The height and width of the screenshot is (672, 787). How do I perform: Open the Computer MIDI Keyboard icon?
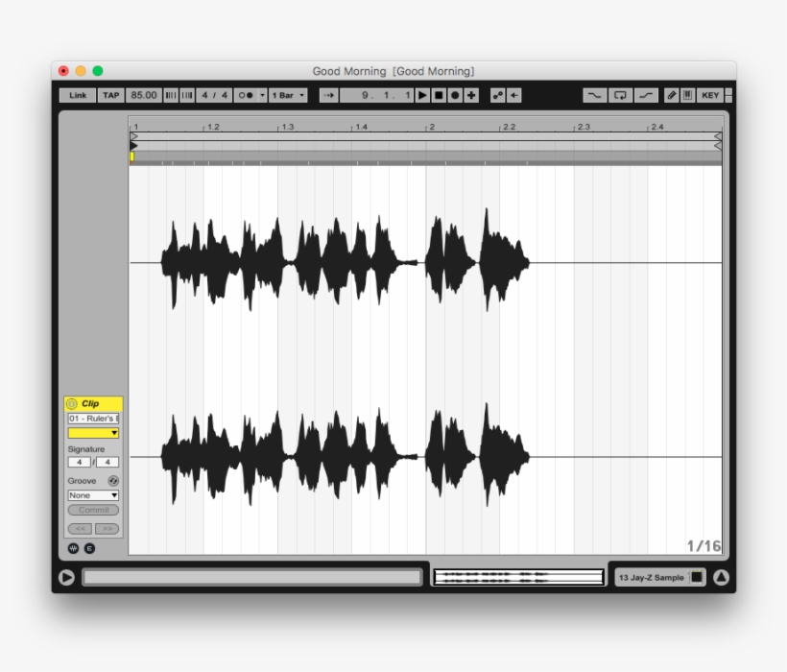click(x=687, y=96)
